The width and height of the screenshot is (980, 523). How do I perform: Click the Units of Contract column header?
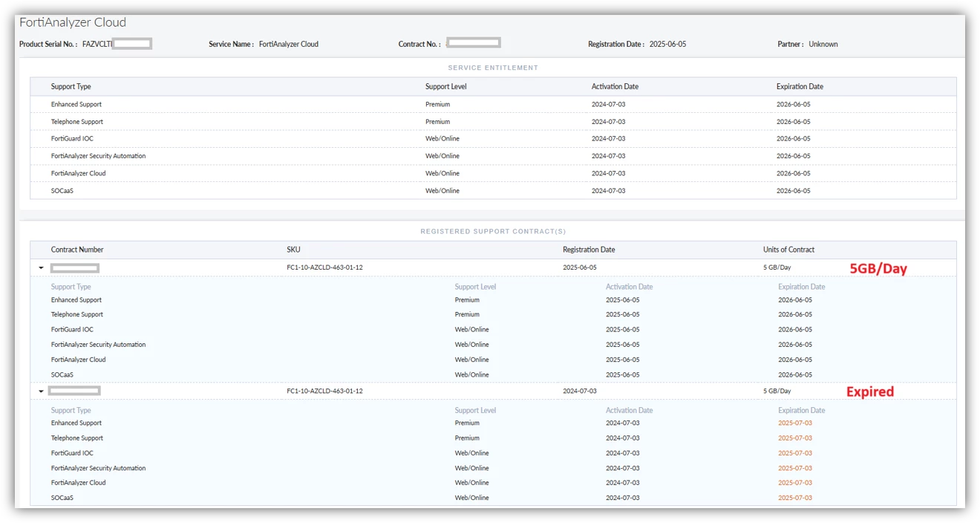click(788, 250)
